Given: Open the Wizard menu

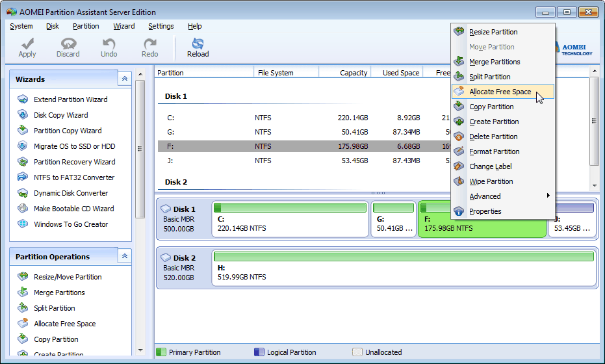Looking at the screenshot, I should tap(124, 26).
